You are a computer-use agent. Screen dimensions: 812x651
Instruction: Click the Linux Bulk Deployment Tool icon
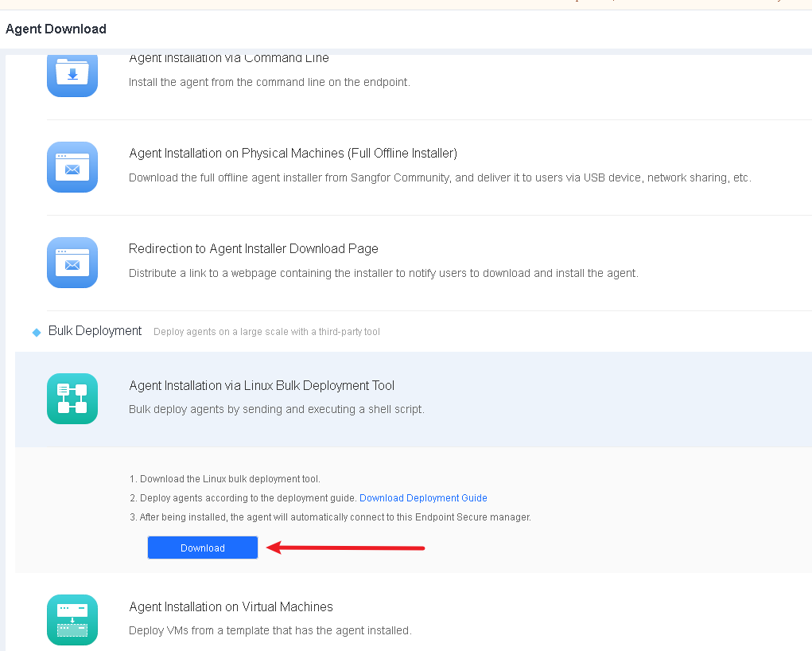tap(72, 399)
